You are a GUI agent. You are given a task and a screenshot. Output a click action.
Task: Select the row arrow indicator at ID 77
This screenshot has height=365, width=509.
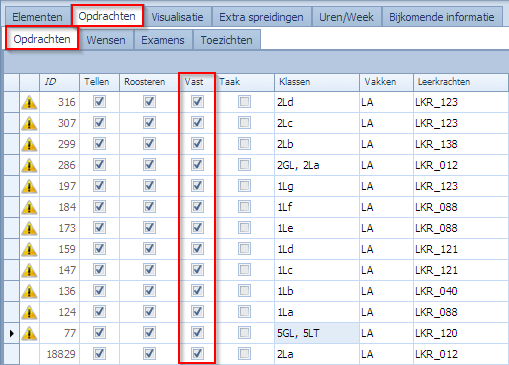(12, 333)
